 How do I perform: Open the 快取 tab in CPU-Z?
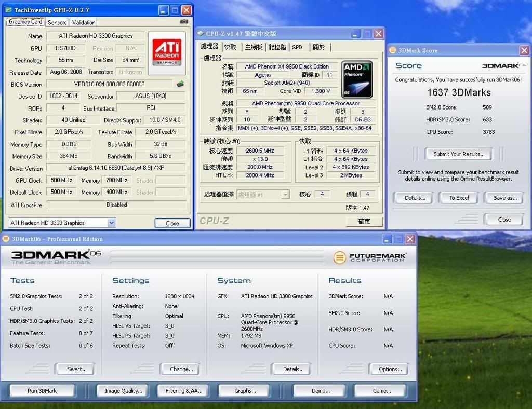pos(230,47)
